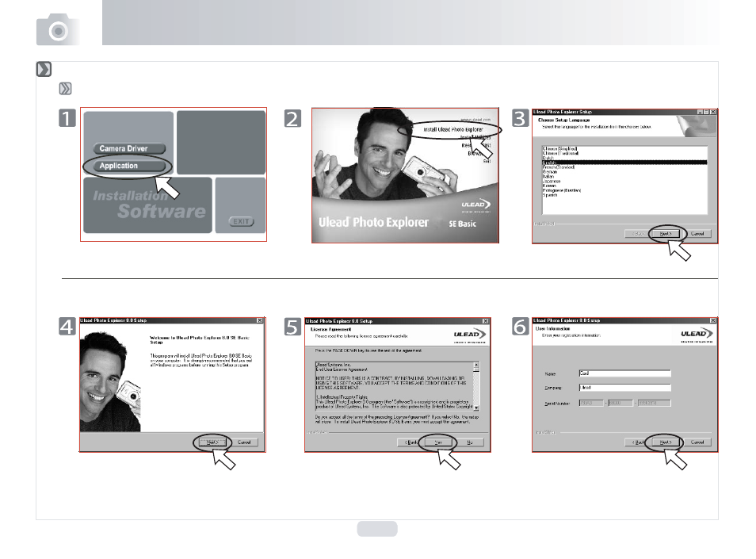Click Yes to accept License Agreement
Screen dimensions: 756x559
pos(437,442)
